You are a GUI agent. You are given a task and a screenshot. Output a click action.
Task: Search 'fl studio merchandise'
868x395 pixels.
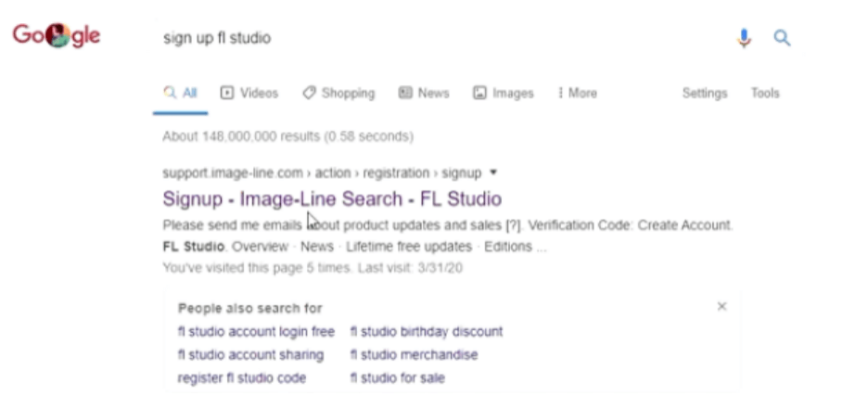(x=415, y=354)
